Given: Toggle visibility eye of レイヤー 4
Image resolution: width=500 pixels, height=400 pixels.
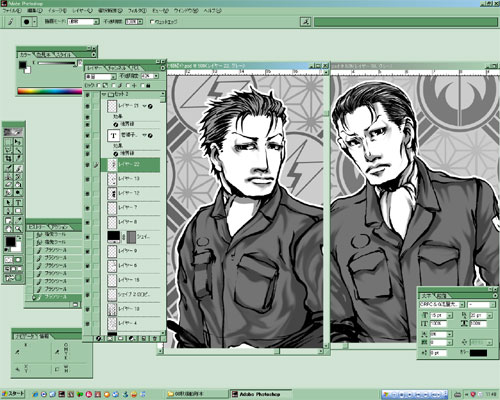Looking at the screenshot, I should (x=87, y=323).
